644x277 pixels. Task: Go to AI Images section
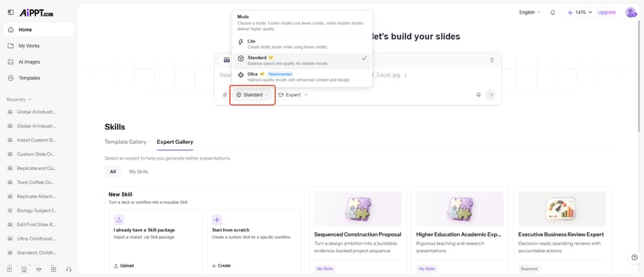[39, 61]
